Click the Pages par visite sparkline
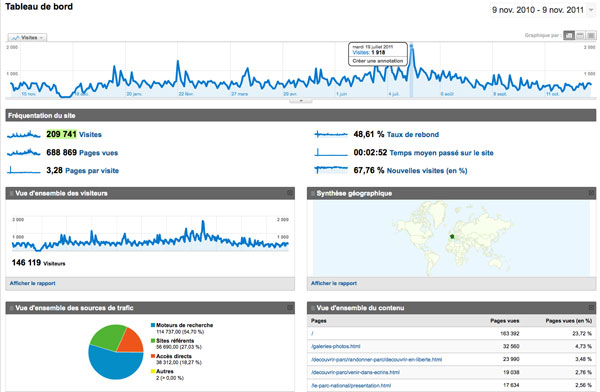This screenshot has width=600, height=392. tap(24, 170)
